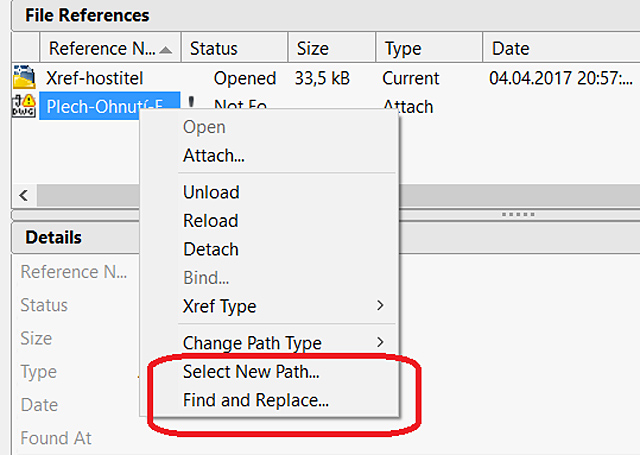
Task: Choose Detach from the context menu
Action: coord(211,249)
